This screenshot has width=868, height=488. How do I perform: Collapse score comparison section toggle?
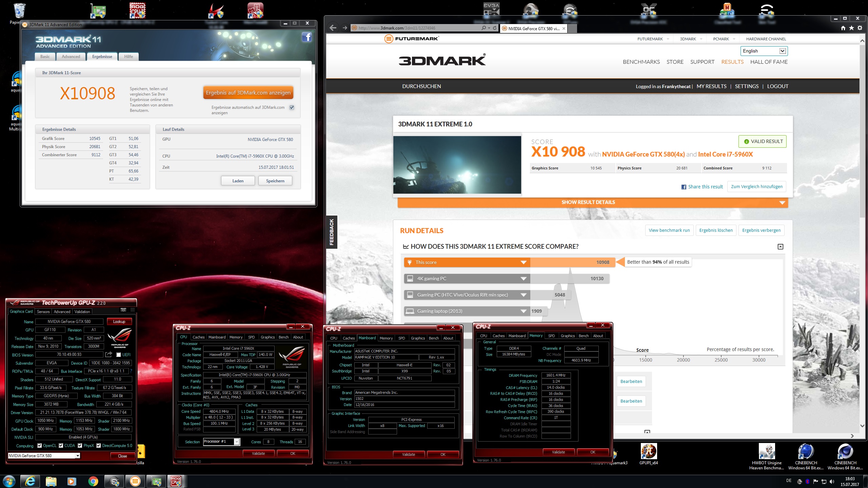pyautogui.click(x=780, y=247)
